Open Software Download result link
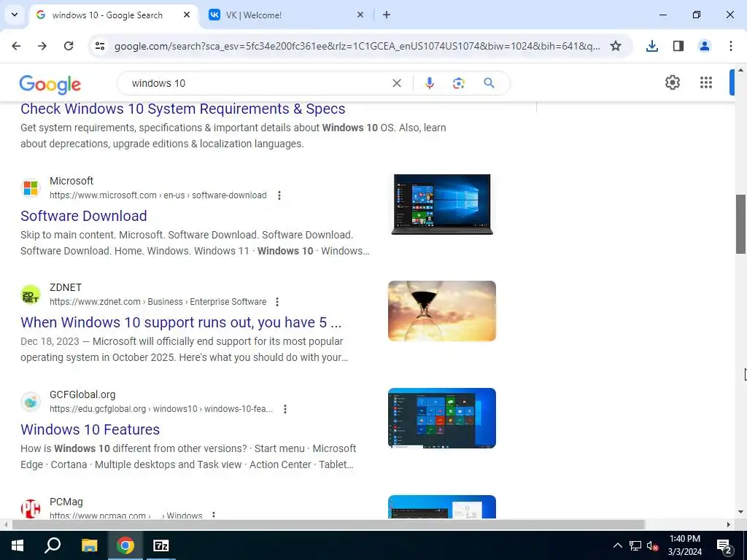Screen dimensions: 747x560 tap(84, 216)
